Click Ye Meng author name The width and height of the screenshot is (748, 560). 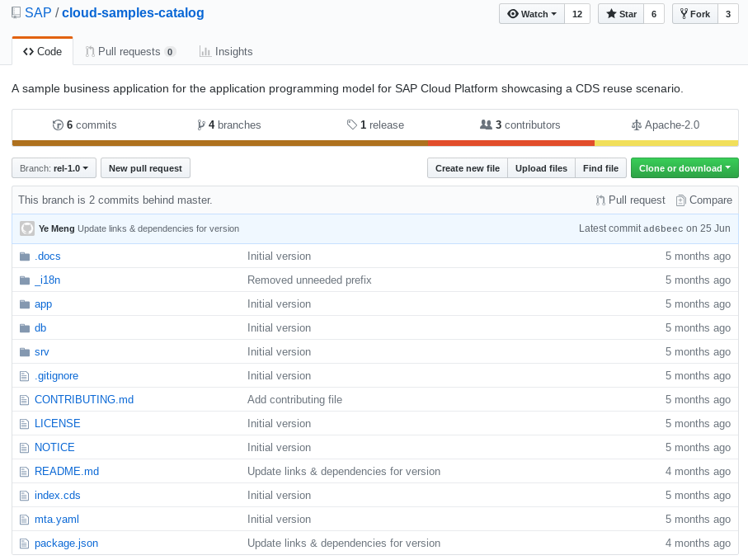click(56, 228)
